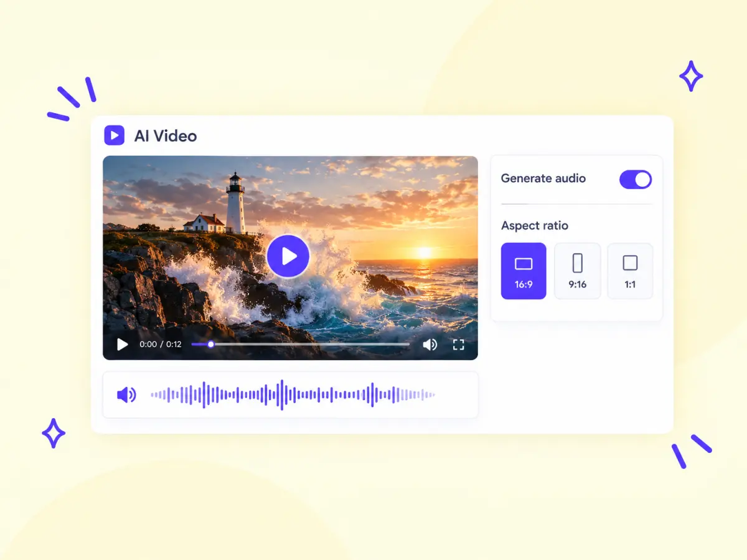Image resolution: width=747 pixels, height=560 pixels.
Task: Select the 16:9 aspect ratio option
Action: click(524, 271)
